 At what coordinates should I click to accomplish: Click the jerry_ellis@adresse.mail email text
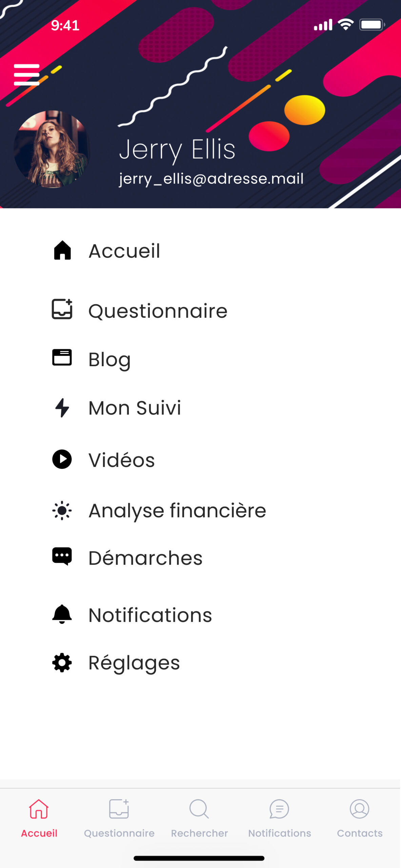coord(211,179)
